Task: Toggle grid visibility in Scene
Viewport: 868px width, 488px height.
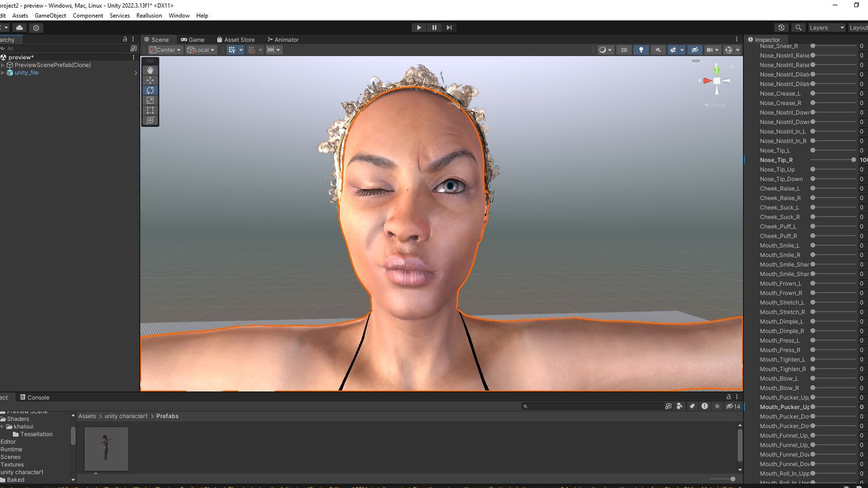Action: [x=232, y=50]
